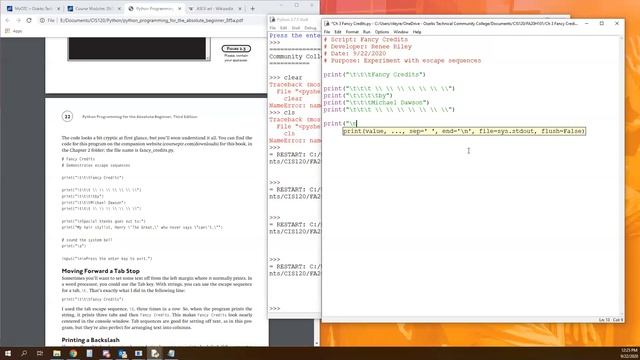Open File menu in Python Shell window
The width and height of the screenshot is (640, 360).
click(272, 28)
